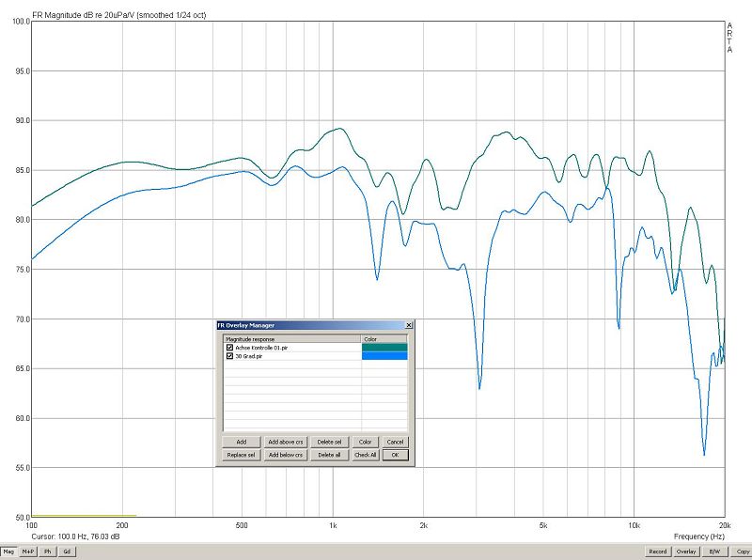Click the Check All button
Screen dimensions: 752x560
coord(365,455)
